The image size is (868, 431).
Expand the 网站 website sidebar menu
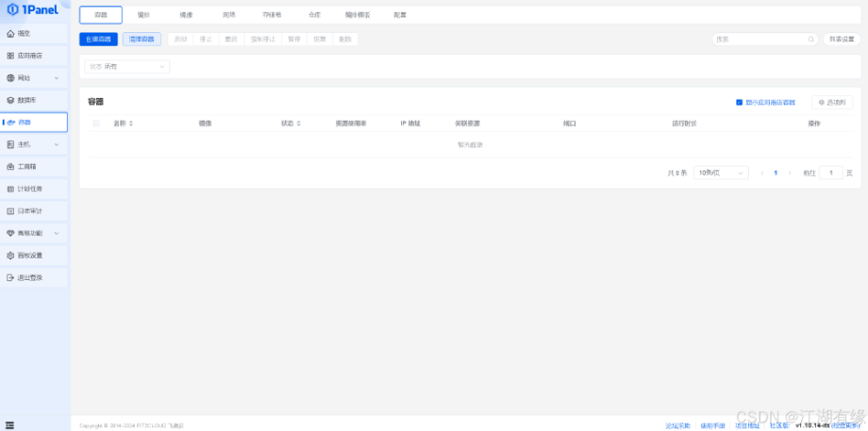(x=34, y=78)
